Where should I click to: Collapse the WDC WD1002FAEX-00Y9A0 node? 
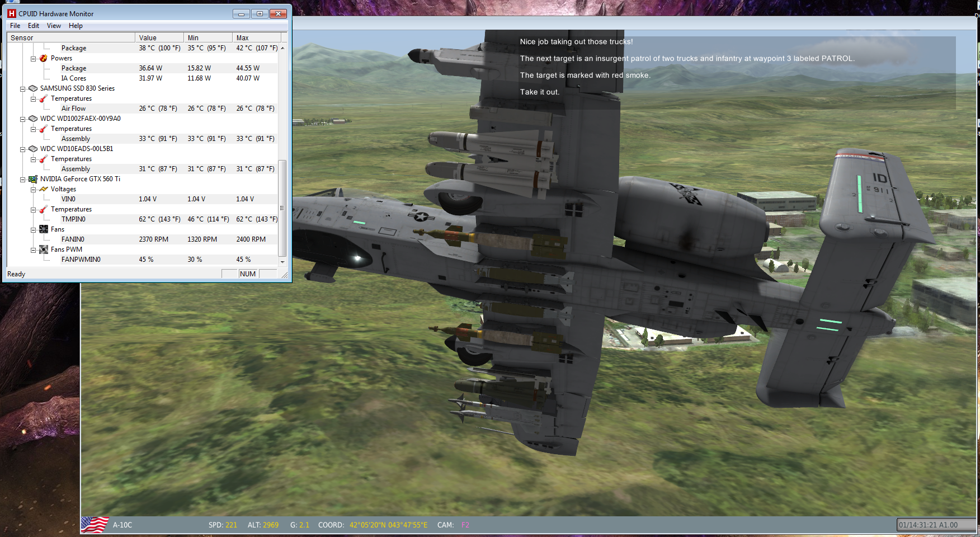[23, 119]
